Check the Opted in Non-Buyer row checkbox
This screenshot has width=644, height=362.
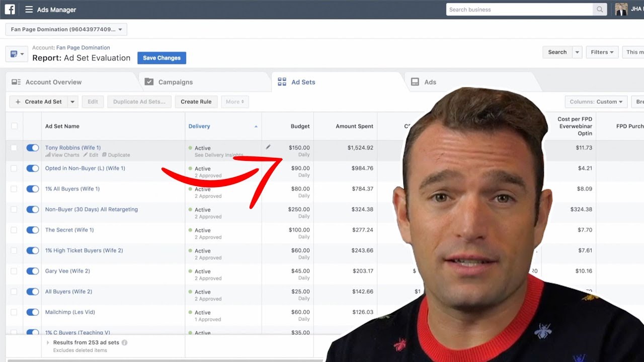14,168
